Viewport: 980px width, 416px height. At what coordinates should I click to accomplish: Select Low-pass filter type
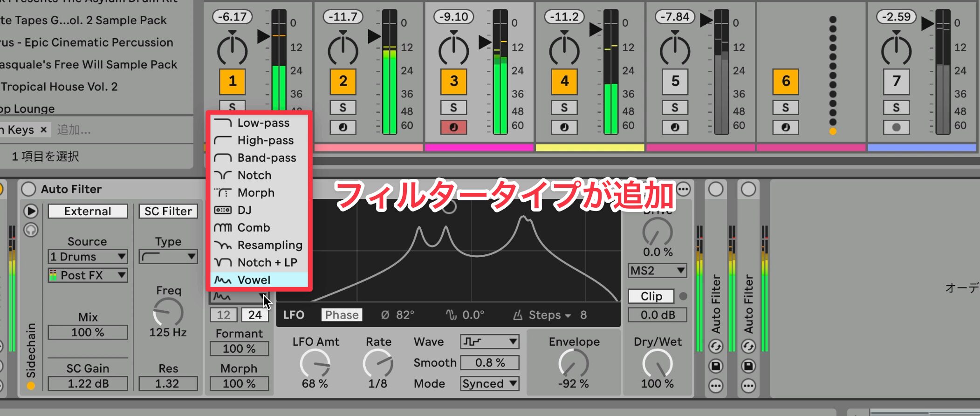point(259,123)
